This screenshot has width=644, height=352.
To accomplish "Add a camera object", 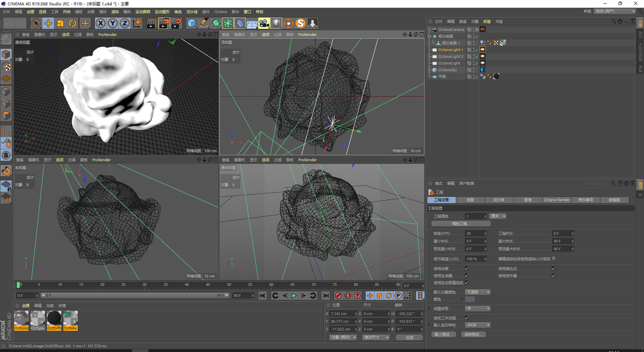I will click(x=264, y=23).
